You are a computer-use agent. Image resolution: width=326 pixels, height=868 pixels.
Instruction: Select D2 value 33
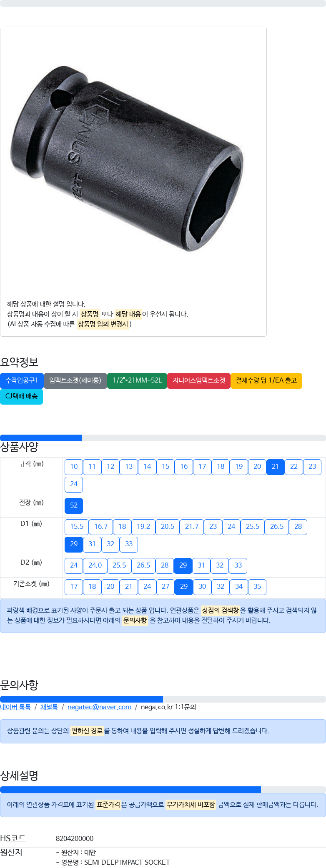click(238, 565)
